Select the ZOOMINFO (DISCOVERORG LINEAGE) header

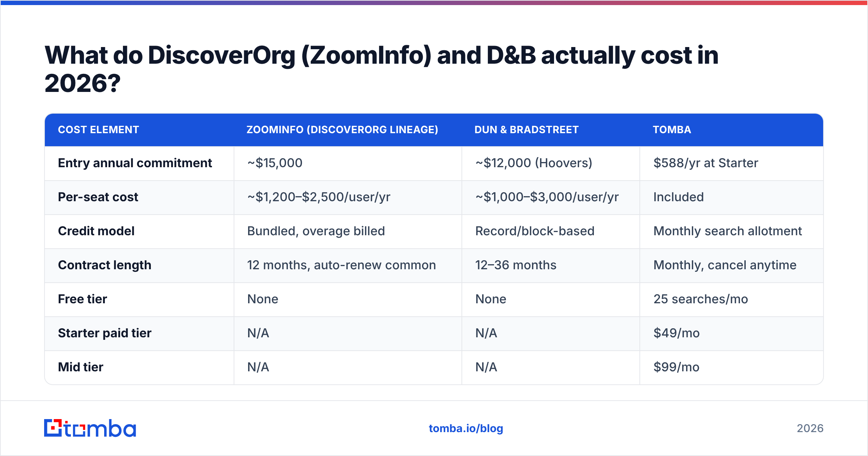(342, 130)
